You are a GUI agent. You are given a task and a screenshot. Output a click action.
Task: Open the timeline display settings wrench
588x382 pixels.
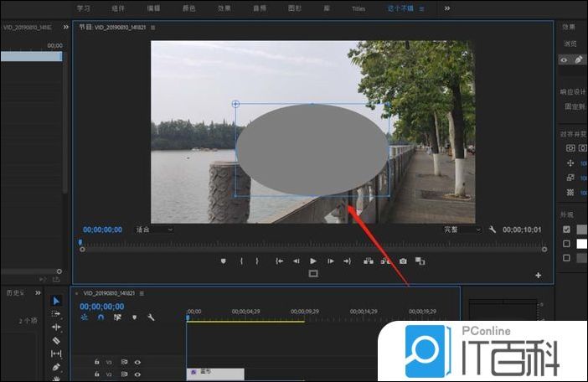(x=151, y=317)
